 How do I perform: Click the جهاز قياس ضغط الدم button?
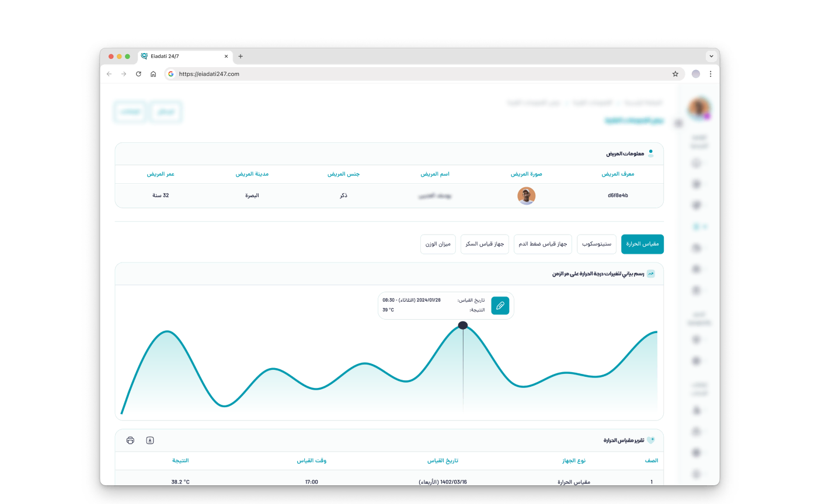[x=543, y=244]
